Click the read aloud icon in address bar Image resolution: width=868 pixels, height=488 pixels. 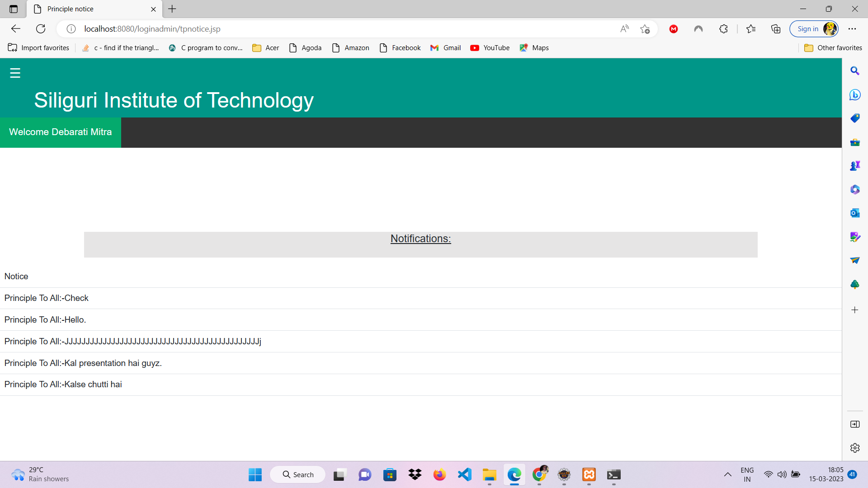[x=624, y=28]
